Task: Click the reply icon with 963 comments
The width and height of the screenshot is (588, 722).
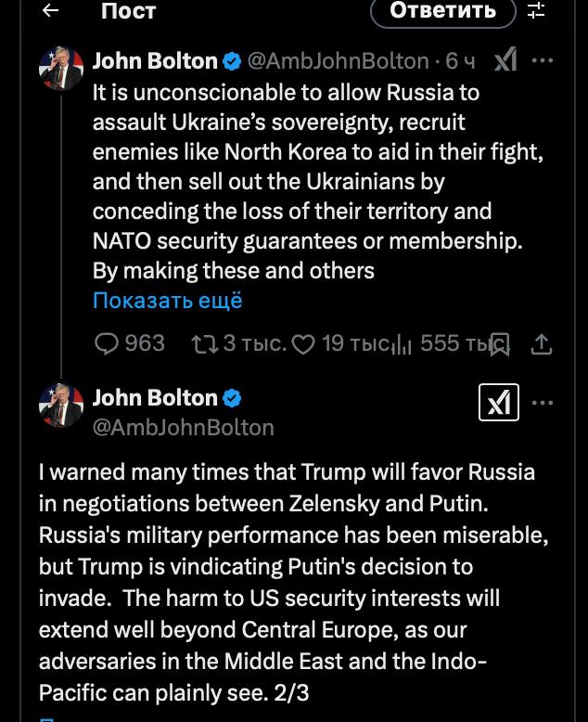Action: 108,344
